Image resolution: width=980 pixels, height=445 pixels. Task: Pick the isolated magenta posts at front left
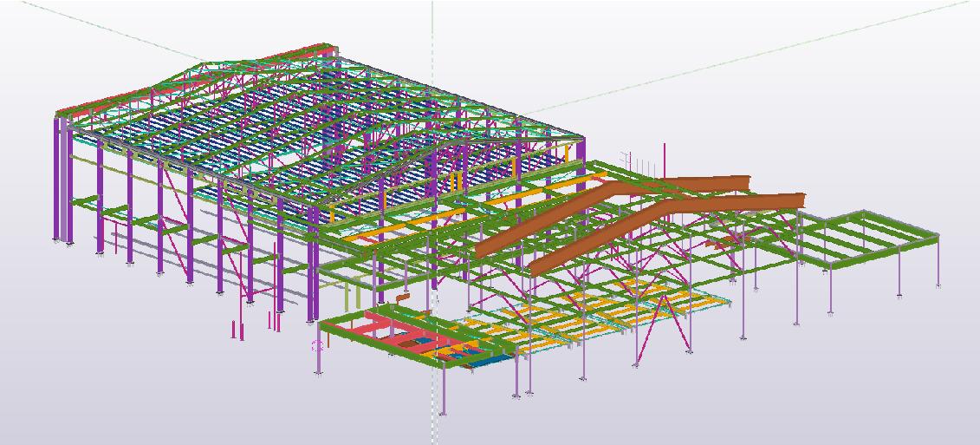234,330
